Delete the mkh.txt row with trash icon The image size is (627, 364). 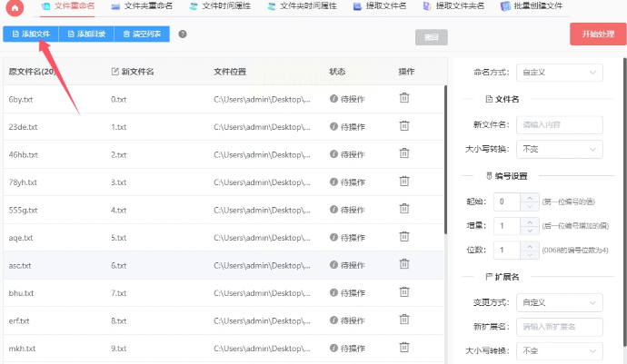pyautogui.click(x=404, y=348)
